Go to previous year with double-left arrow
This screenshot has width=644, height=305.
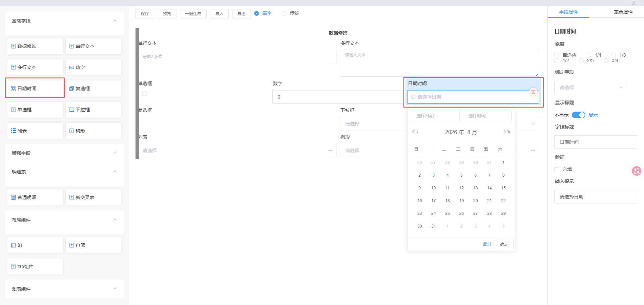pyautogui.click(x=414, y=132)
